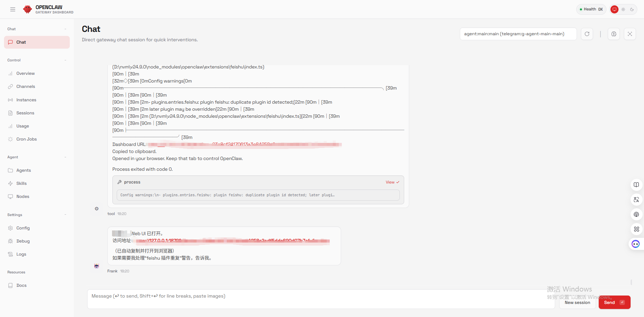Click the blue assistant face icon
The width and height of the screenshot is (644, 317).
(x=636, y=244)
